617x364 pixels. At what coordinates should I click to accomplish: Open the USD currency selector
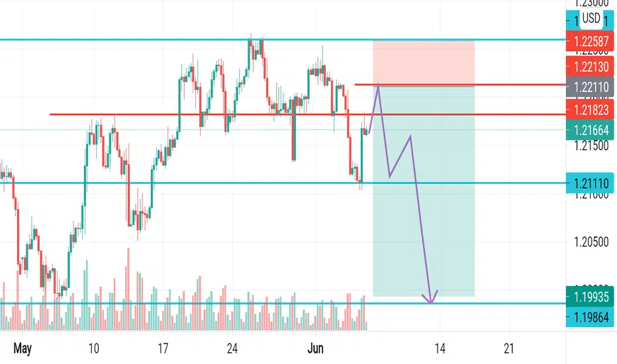pos(591,18)
